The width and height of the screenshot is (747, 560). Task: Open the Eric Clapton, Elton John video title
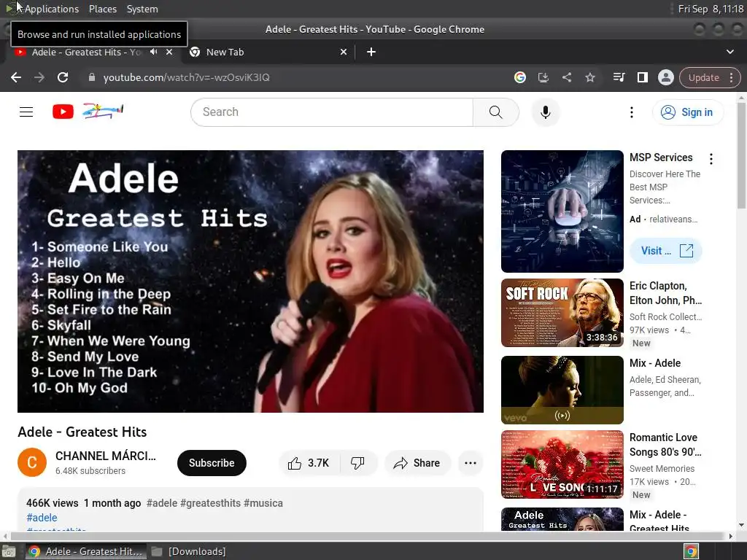pos(665,293)
